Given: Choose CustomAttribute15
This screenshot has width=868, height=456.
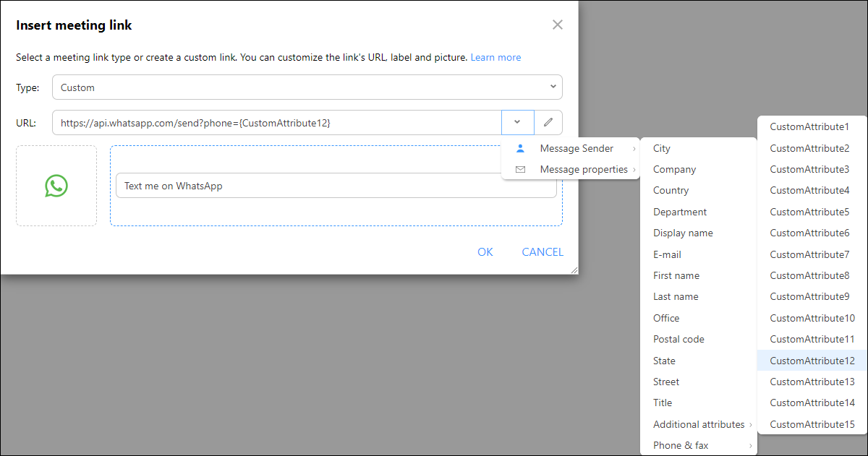Looking at the screenshot, I should tap(812, 424).
